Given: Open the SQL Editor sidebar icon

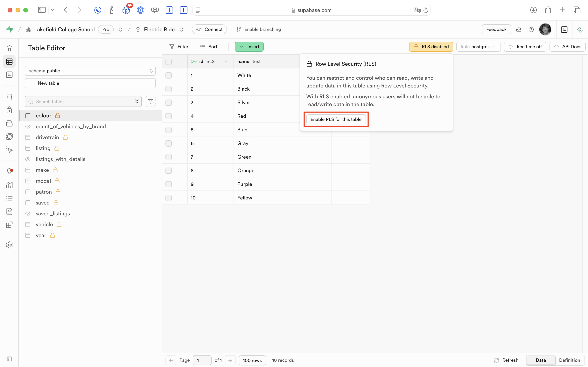Looking at the screenshot, I should coord(9,75).
